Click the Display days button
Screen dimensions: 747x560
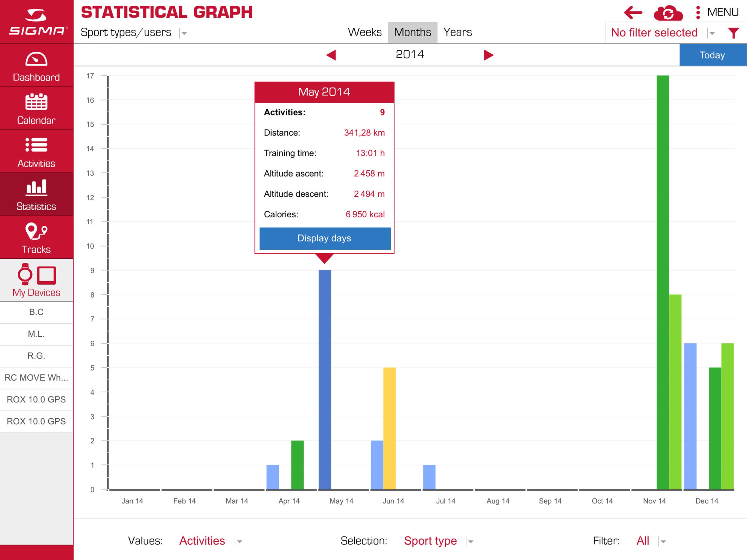click(x=325, y=238)
